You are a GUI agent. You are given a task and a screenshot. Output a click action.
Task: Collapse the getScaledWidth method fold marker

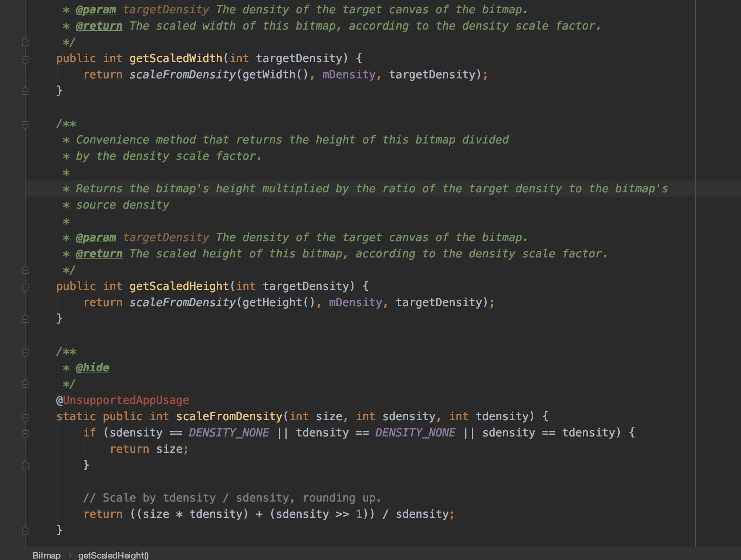click(25, 59)
